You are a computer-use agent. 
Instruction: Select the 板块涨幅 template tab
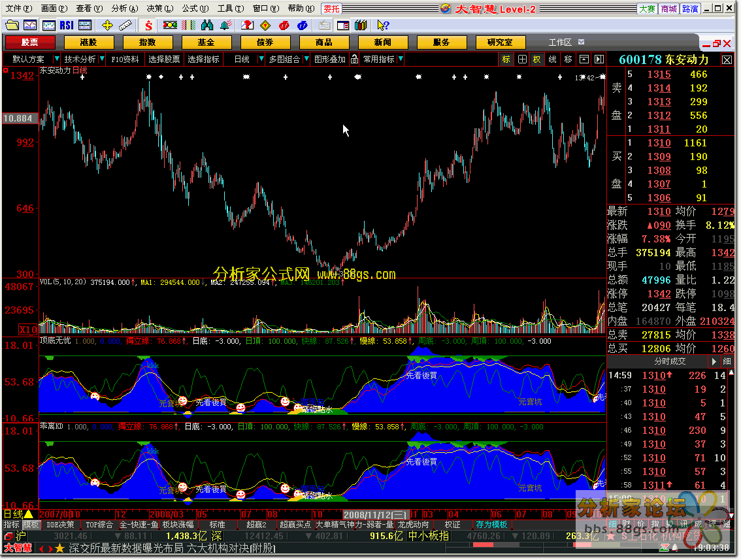tap(178, 525)
